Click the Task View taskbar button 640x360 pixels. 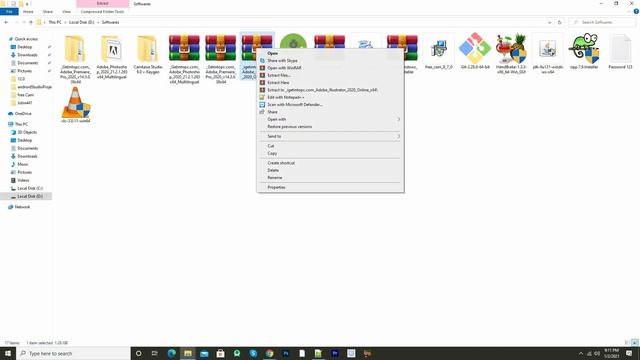[155, 353]
